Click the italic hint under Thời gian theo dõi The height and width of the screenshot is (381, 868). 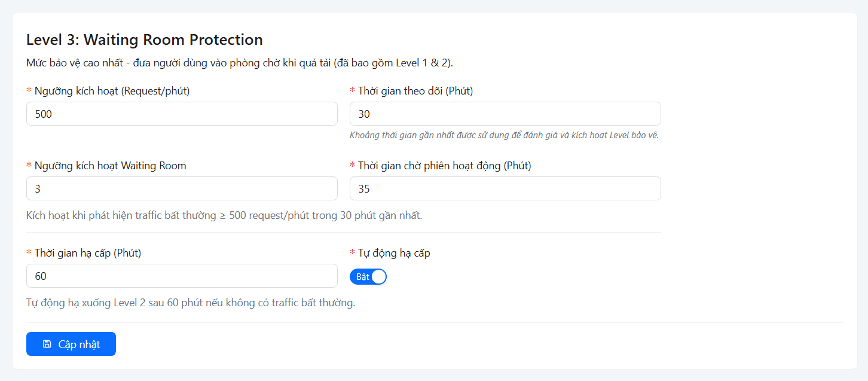click(504, 135)
